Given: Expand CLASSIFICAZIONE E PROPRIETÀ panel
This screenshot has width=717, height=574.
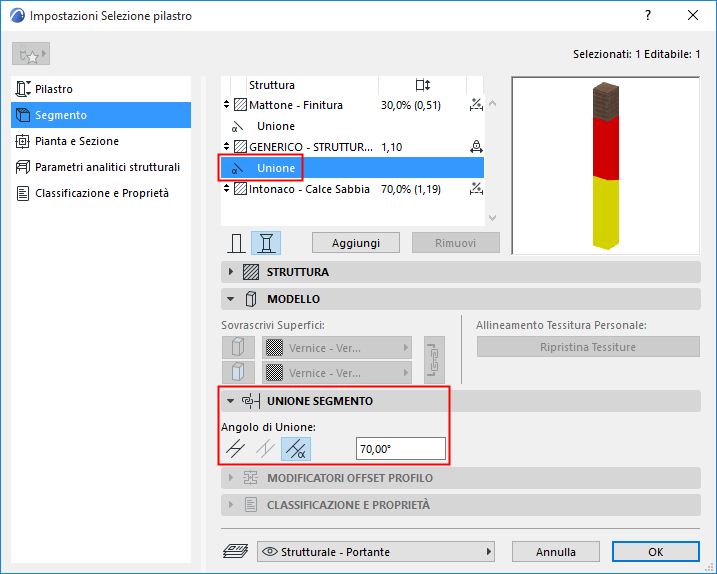Looking at the screenshot, I should tap(231, 505).
